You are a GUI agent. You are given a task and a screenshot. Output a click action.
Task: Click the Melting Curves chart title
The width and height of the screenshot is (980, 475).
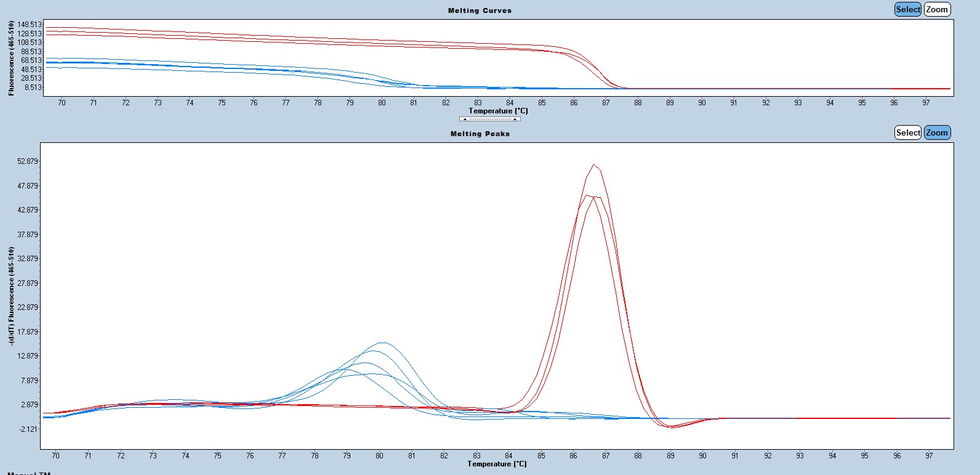480,10
